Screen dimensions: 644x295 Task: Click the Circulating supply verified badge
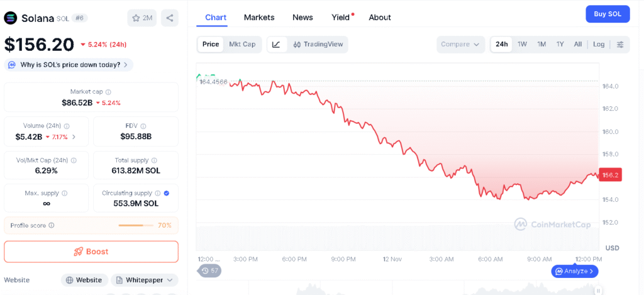tap(166, 193)
